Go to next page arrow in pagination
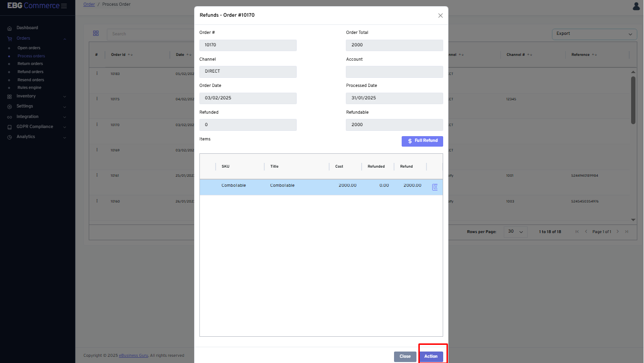The height and width of the screenshot is (363, 644). coord(618,232)
